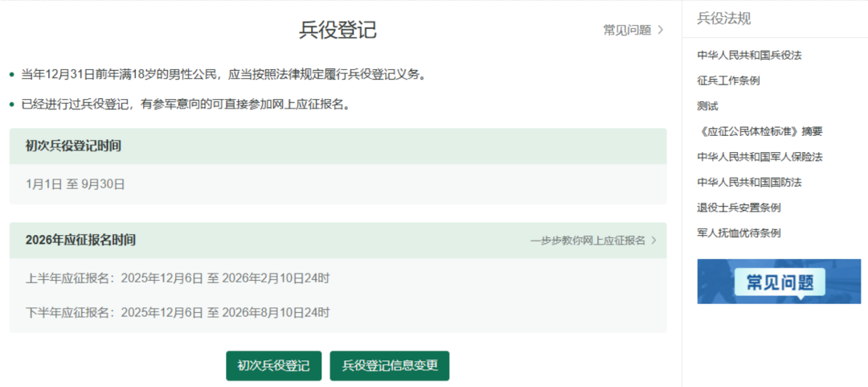Viewport: 868px width, 387px height.
Task: Open the 退役士兵安置条例 link
Action: [739, 208]
